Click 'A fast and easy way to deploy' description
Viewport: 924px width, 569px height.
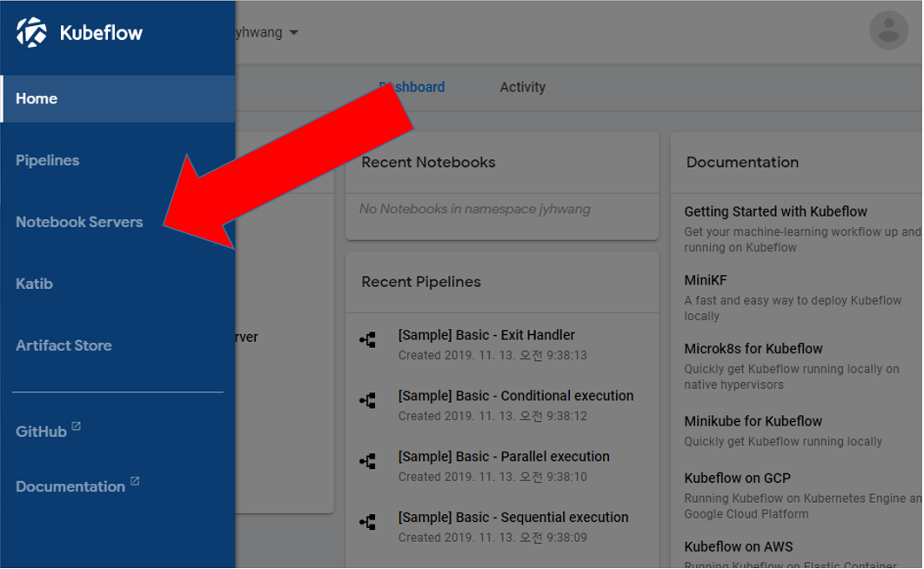click(793, 308)
